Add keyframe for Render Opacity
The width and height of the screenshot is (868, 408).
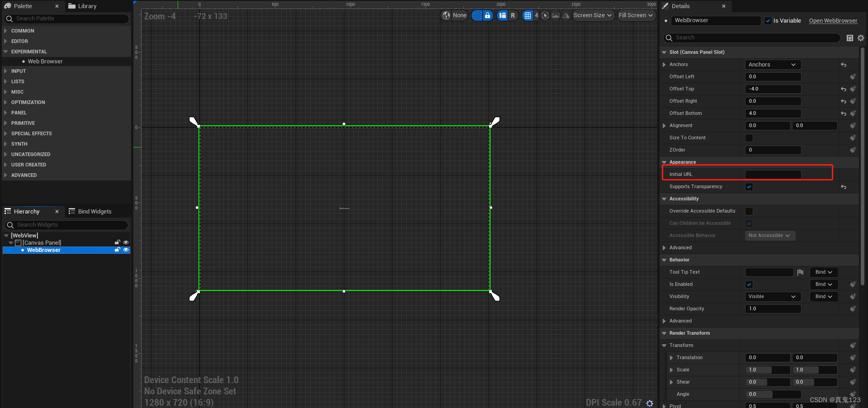[x=853, y=309]
